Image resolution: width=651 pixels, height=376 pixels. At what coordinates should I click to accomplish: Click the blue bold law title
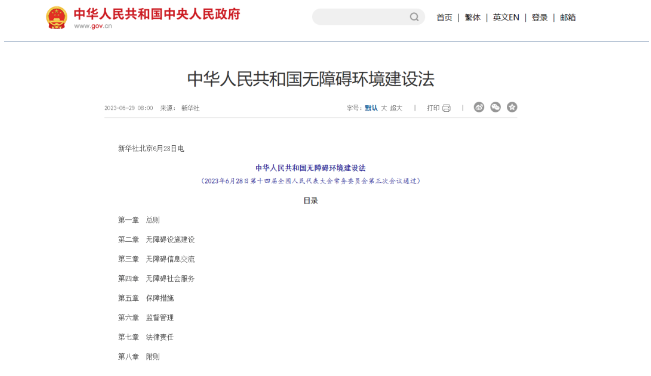[x=311, y=168]
